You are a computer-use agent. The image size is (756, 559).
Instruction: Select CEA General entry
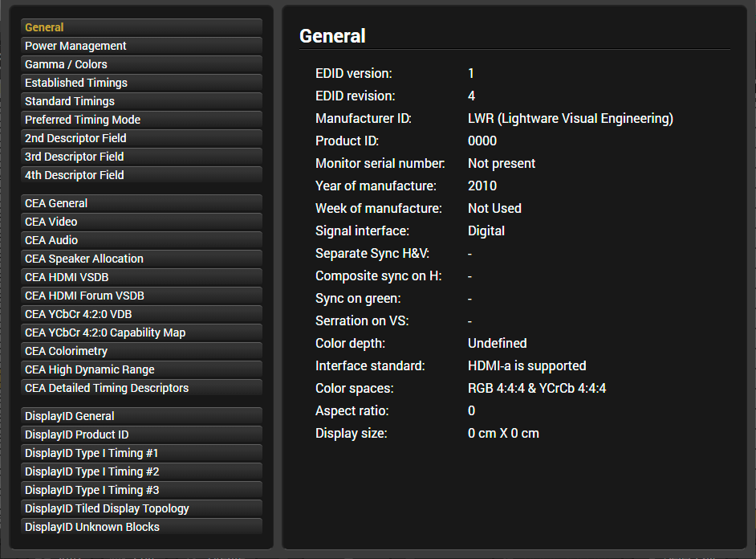coord(141,203)
